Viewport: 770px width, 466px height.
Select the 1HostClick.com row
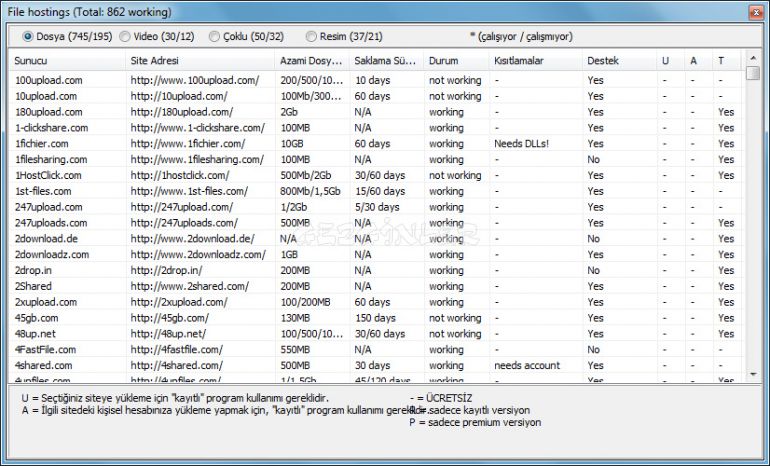coord(376,175)
